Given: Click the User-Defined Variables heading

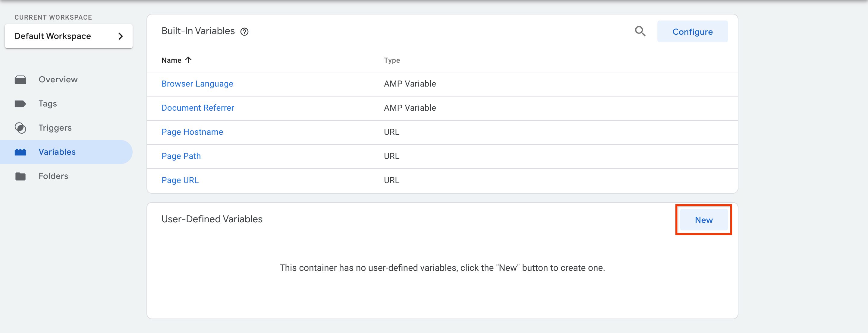Looking at the screenshot, I should (x=212, y=219).
